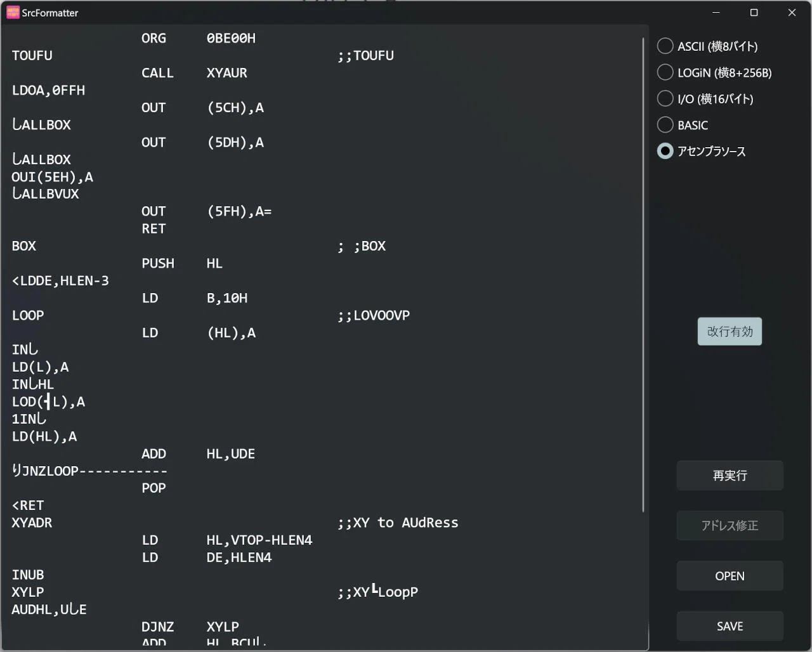Image resolution: width=812 pixels, height=652 pixels.
Task: Click the ';;LOVOOVP' comment
Action: pos(374,315)
